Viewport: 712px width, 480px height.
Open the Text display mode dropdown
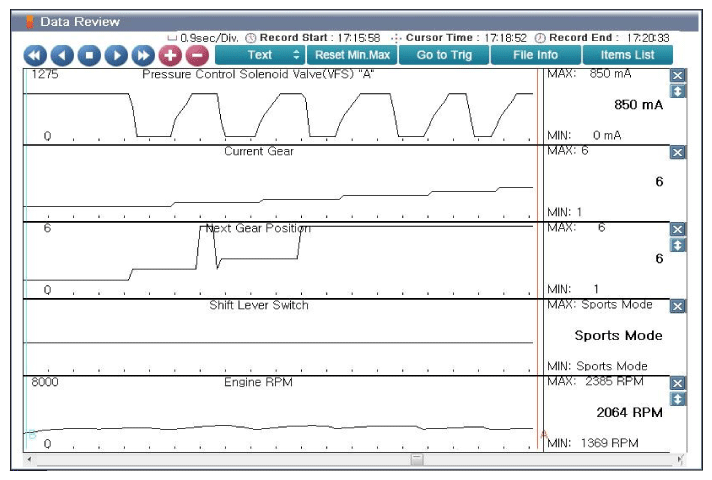pos(260,55)
